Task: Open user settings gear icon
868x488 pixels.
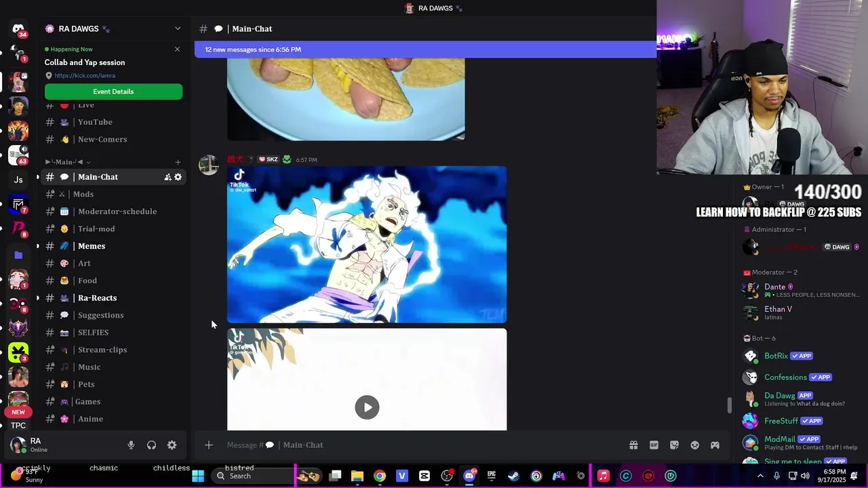Action: point(172,445)
